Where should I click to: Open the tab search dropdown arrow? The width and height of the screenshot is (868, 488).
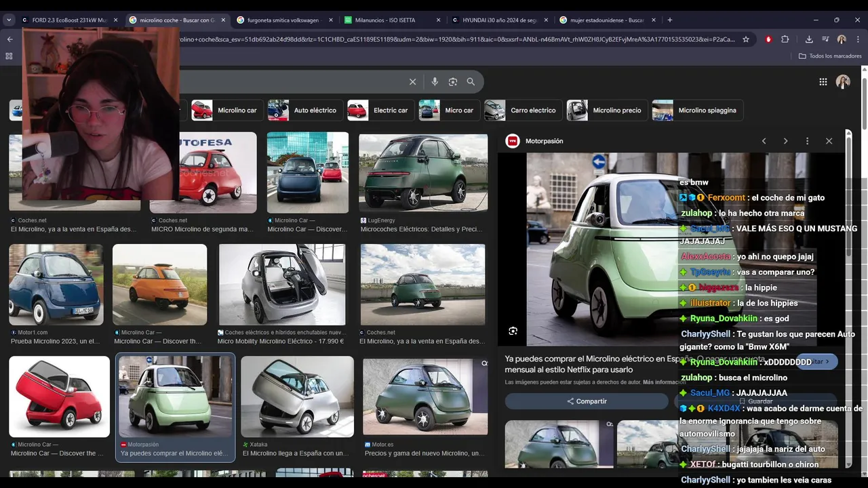click(x=9, y=20)
